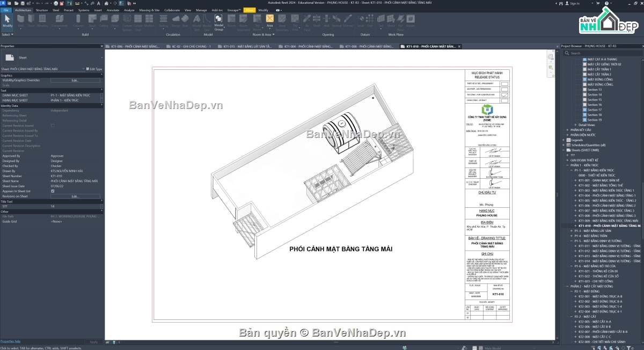Open the Properties help link
Viewport: 644px width, 350px height.
10,341
